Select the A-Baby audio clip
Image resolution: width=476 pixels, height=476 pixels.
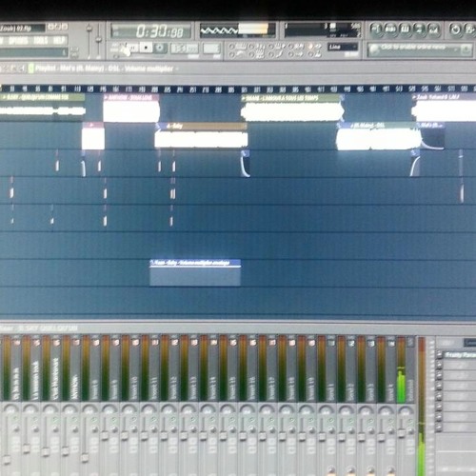(x=201, y=135)
